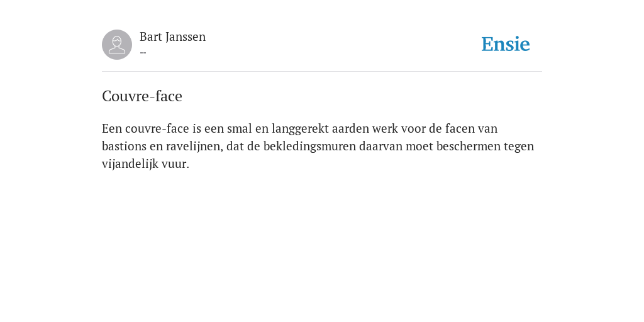This screenshot has height=322, width=644.
Task: Click the author name Bart Janssen
Action: (x=172, y=37)
